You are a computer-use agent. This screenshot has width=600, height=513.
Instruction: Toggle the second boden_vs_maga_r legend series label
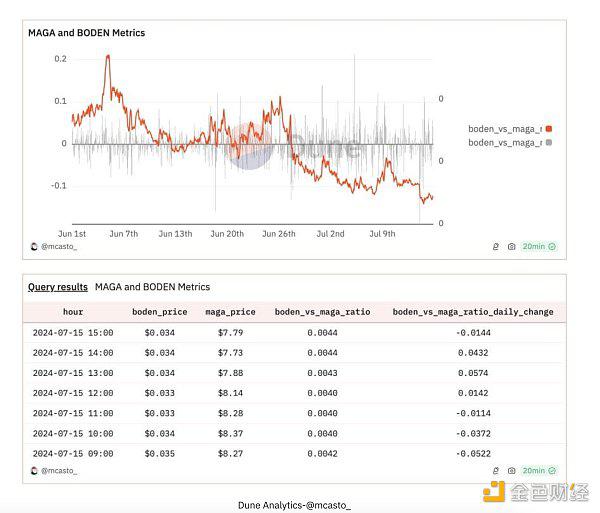click(x=505, y=143)
